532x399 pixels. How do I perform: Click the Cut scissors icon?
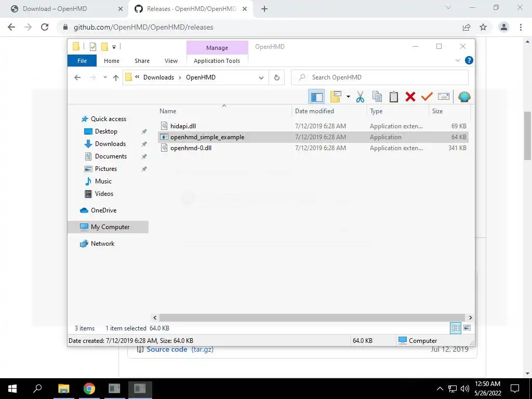360,97
